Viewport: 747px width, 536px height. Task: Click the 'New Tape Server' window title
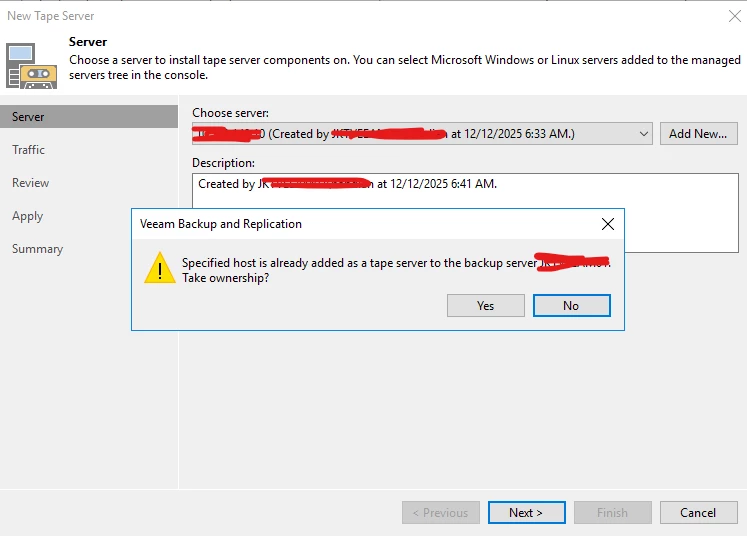[x=50, y=16]
